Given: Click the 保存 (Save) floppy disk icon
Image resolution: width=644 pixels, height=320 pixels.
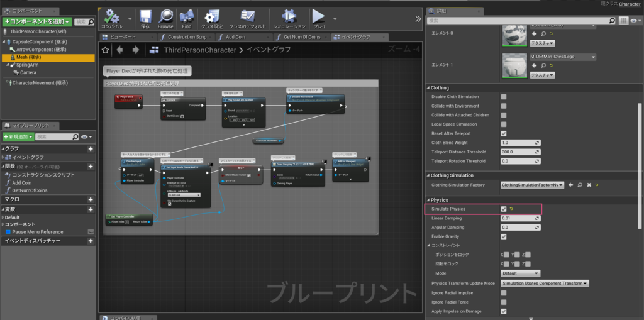Looking at the screenshot, I should click(145, 16).
